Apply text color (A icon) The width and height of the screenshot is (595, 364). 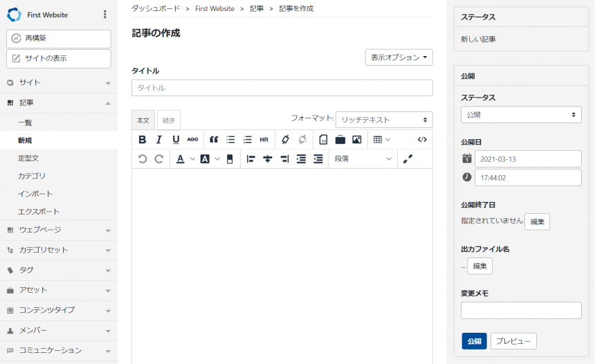tap(181, 159)
